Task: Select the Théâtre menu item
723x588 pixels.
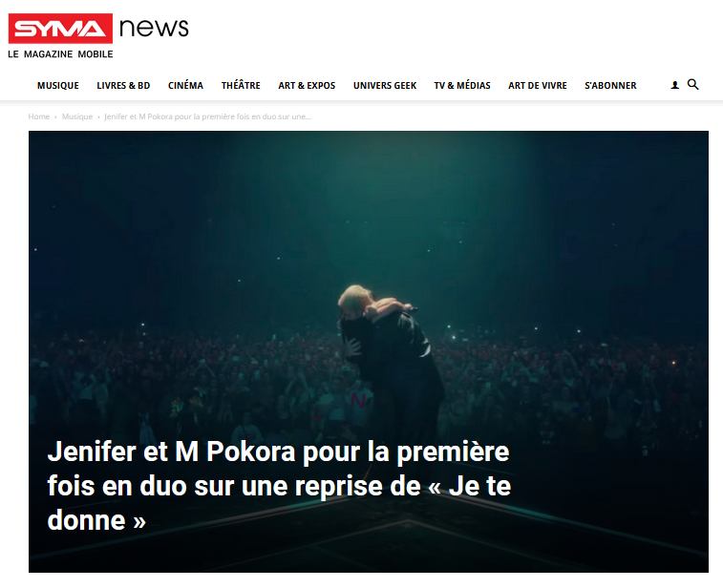Action: 241,85
